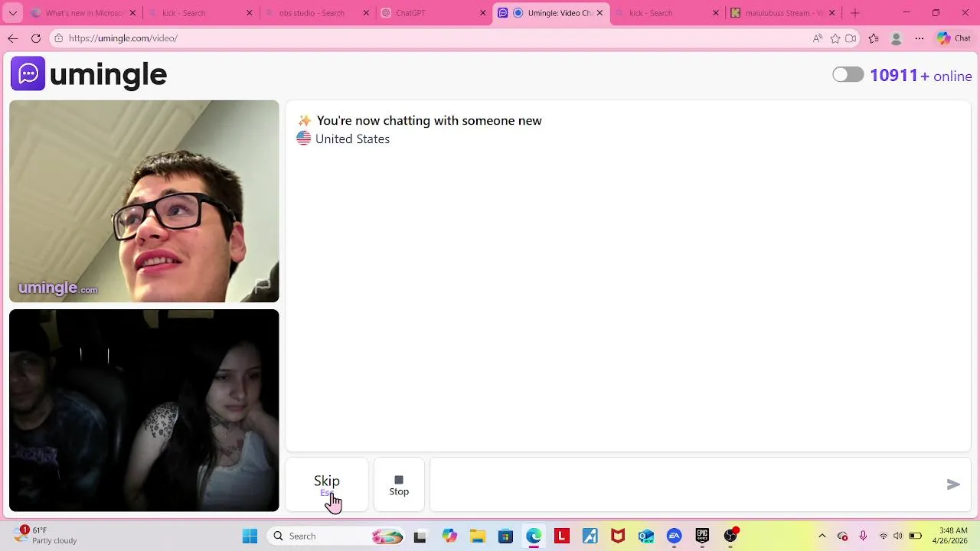Image resolution: width=980 pixels, height=551 pixels.
Task: Open the volume control in the system tray
Action: (897, 536)
